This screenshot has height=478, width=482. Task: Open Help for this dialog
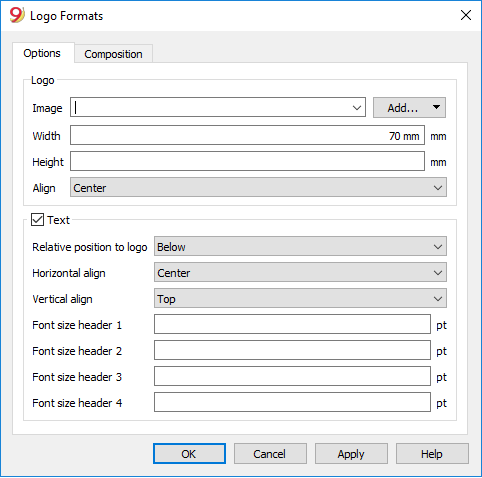pyautogui.click(x=432, y=454)
